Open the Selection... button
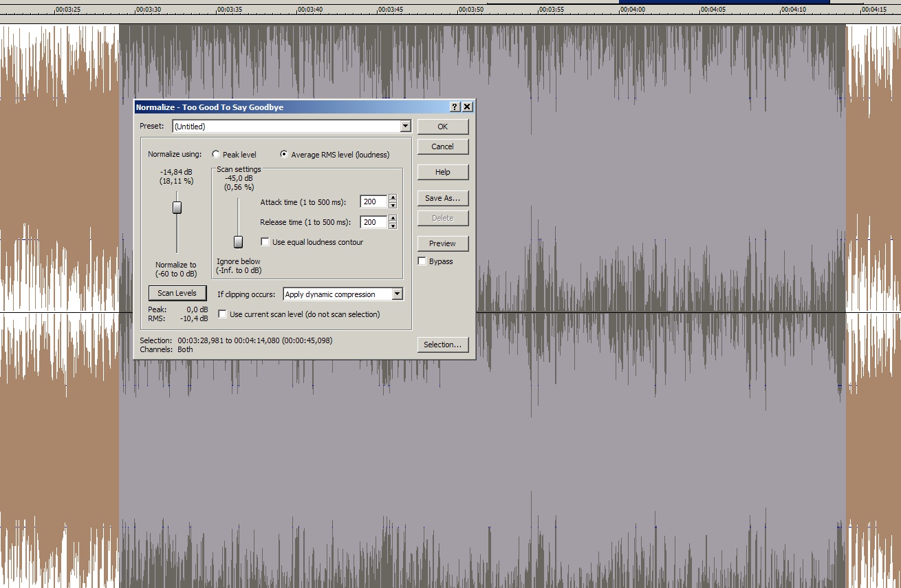The width and height of the screenshot is (901, 588). [442, 345]
